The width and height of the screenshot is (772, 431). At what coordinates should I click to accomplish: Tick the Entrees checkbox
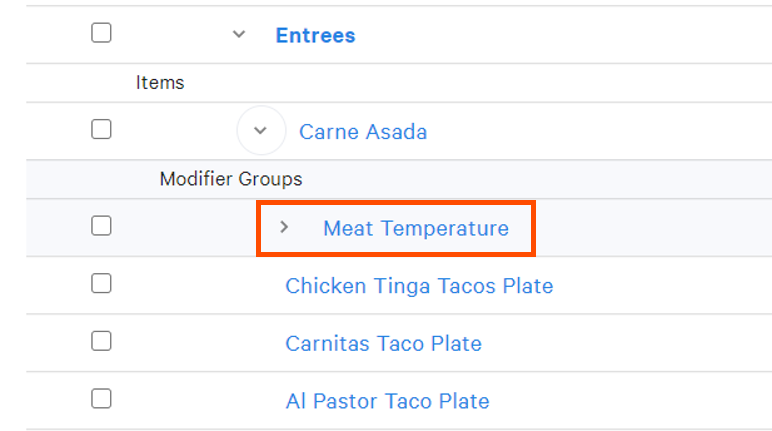tap(101, 33)
